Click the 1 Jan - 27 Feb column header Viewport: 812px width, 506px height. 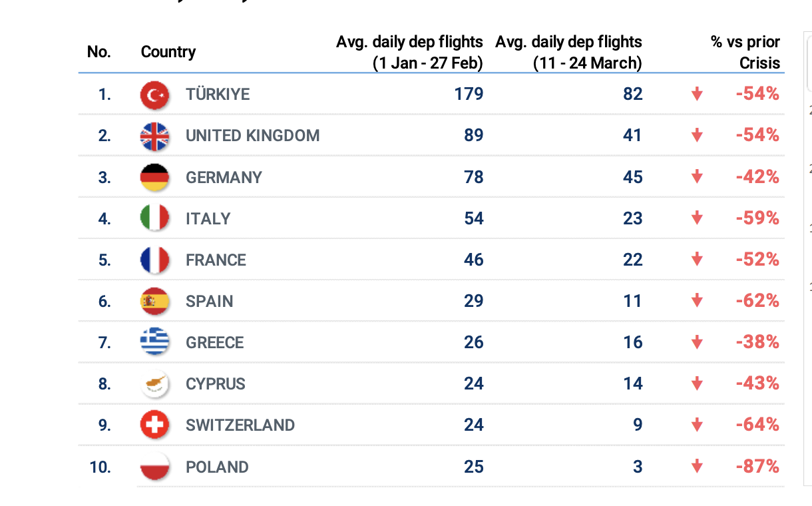pyautogui.click(x=409, y=52)
